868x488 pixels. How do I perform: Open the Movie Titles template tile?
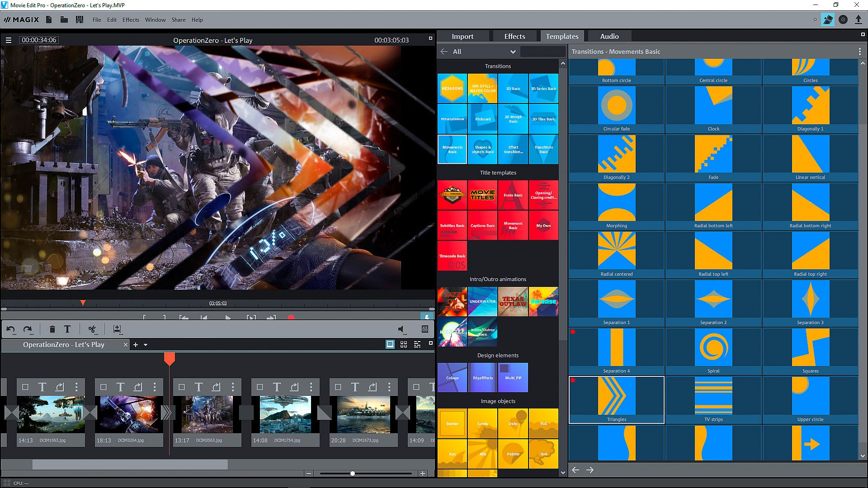point(482,195)
